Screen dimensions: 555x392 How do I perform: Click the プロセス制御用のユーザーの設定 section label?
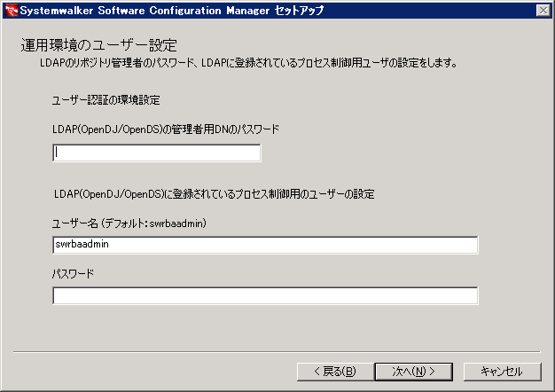[x=215, y=194]
